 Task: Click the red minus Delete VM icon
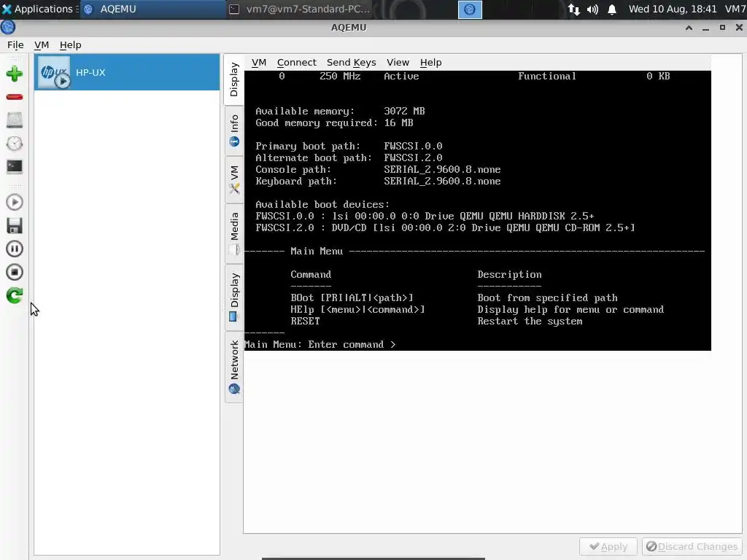15,97
